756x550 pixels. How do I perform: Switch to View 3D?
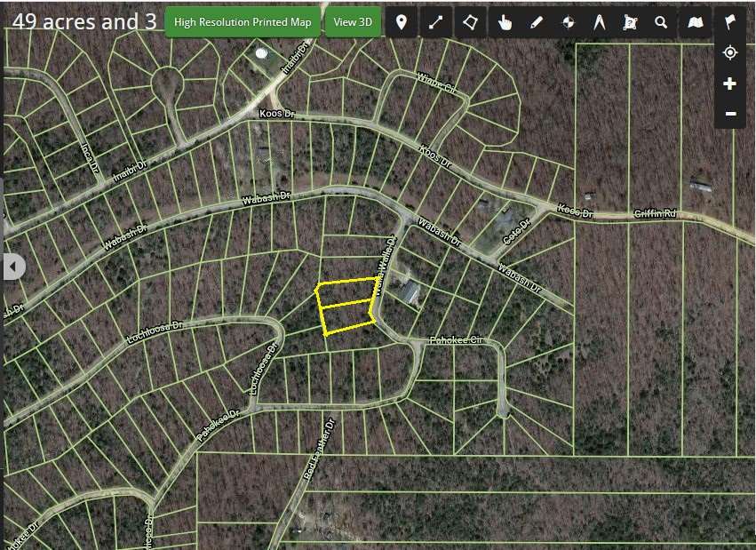coord(353,22)
